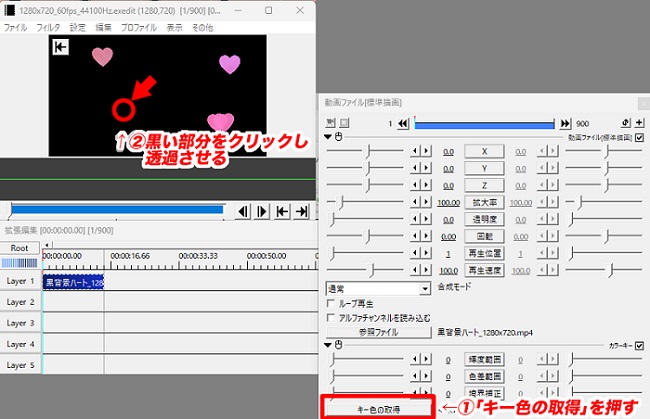Enable the ループ再生 checkbox

(331, 303)
